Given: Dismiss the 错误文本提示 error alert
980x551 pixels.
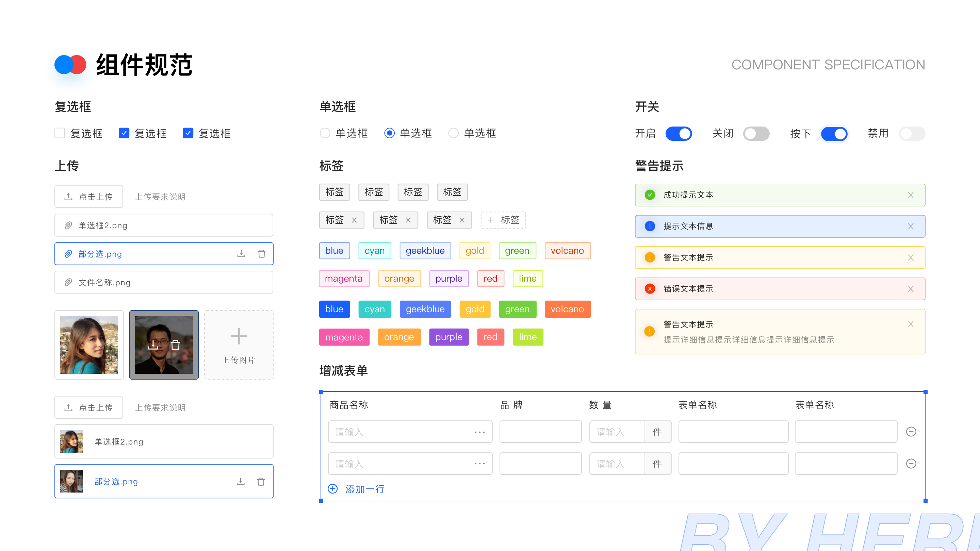Looking at the screenshot, I should coord(911,289).
